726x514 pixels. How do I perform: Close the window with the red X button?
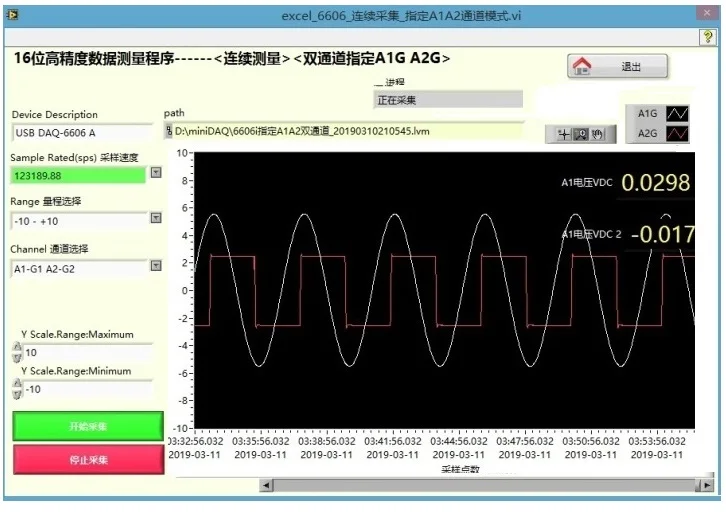point(707,13)
